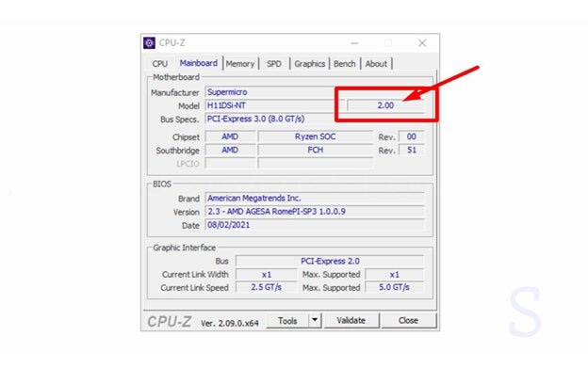
Task: Open the Memory tab
Action: click(240, 64)
